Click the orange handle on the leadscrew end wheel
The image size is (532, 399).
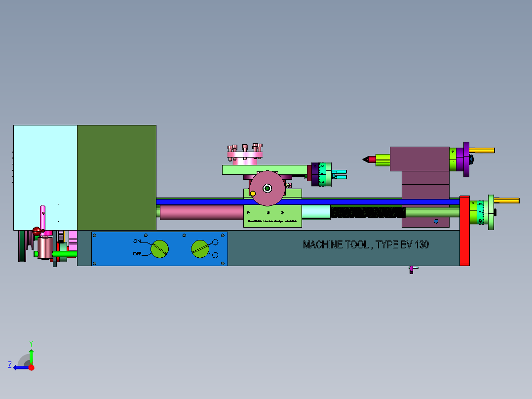coord(506,200)
